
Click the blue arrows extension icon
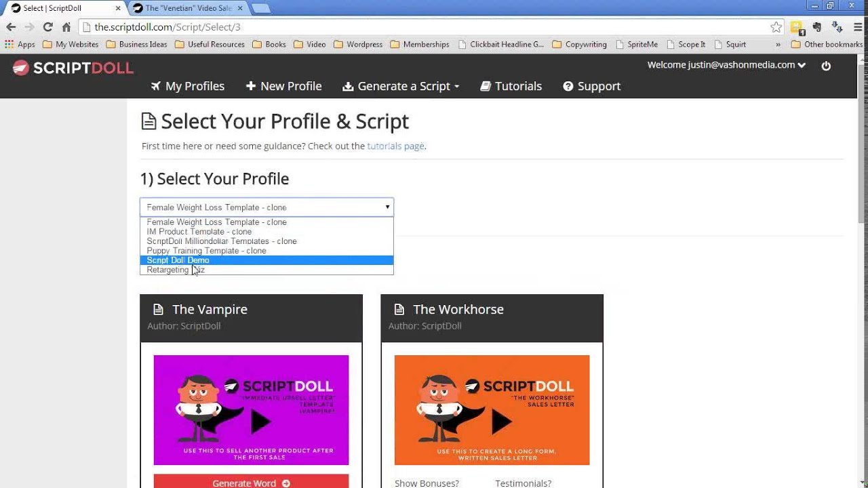[x=837, y=27]
